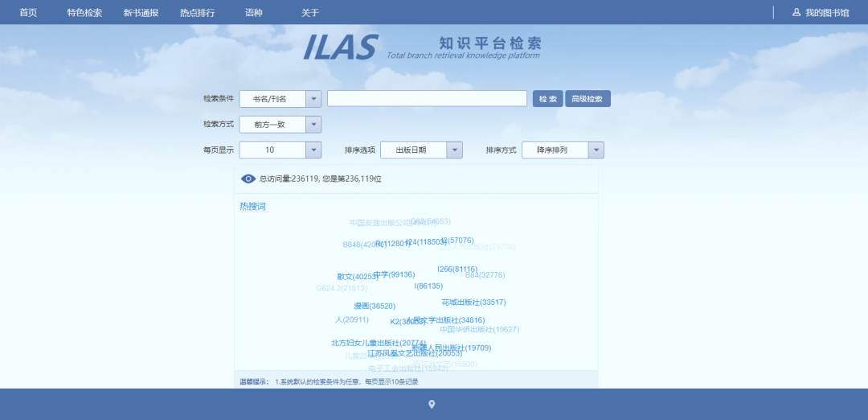Click the ILAS logo

point(341,47)
